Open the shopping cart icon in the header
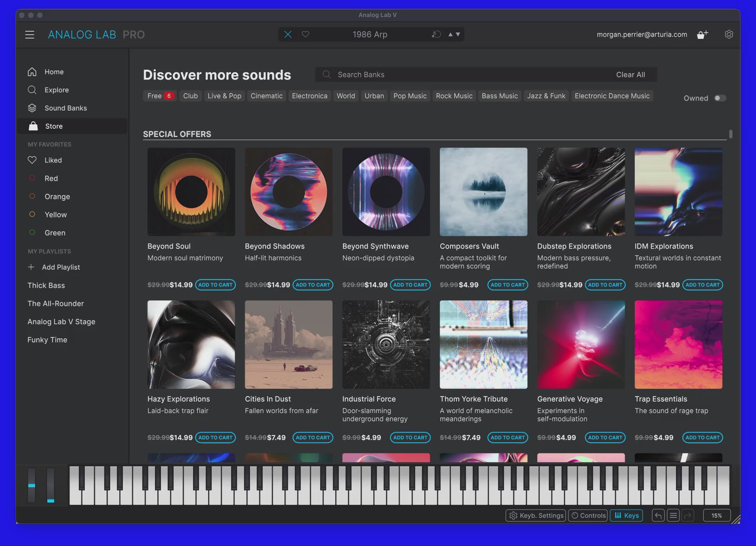 pyautogui.click(x=702, y=34)
